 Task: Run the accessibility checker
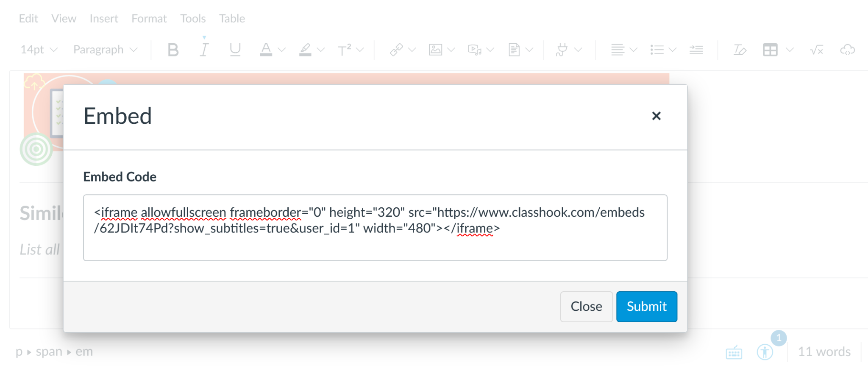point(765,352)
